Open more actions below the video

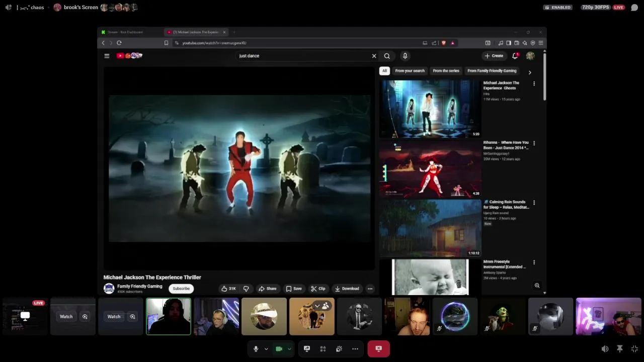pyautogui.click(x=370, y=289)
